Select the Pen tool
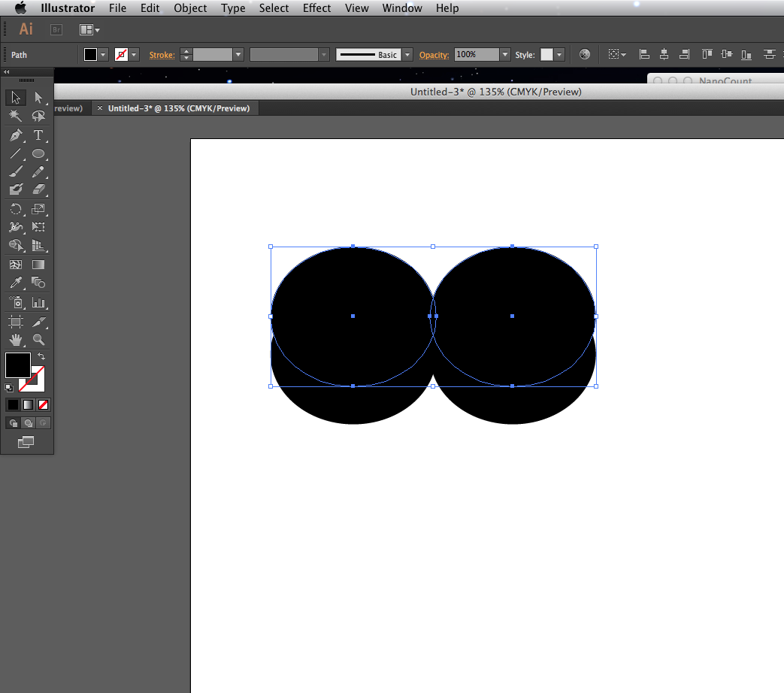This screenshot has width=784, height=693. 16,135
